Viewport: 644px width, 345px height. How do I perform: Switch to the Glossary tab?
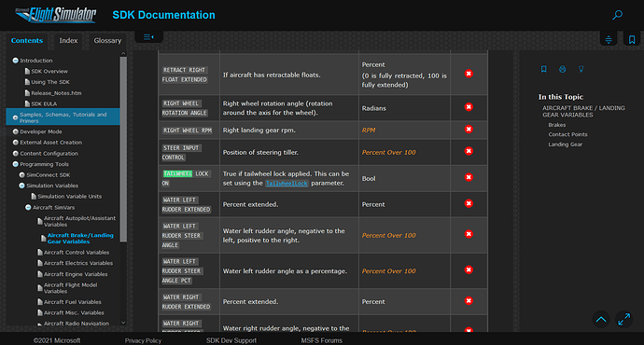pyautogui.click(x=107, y=41)
